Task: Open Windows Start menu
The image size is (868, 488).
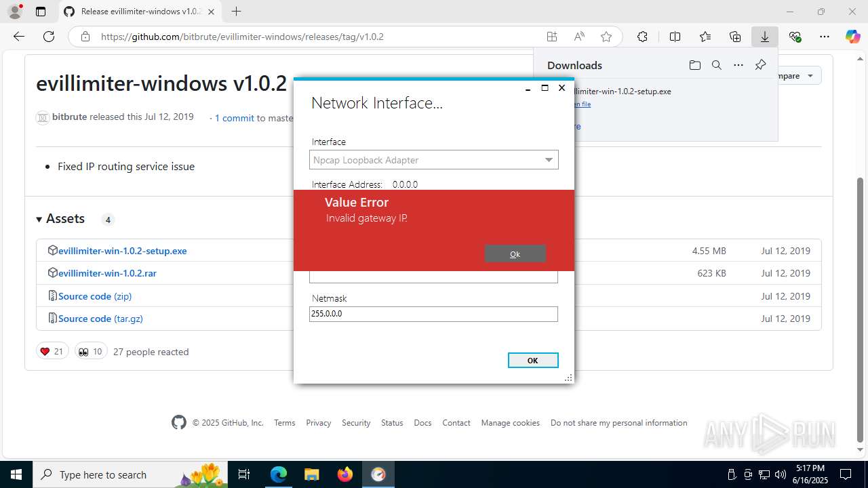Action: click(16, 474)
